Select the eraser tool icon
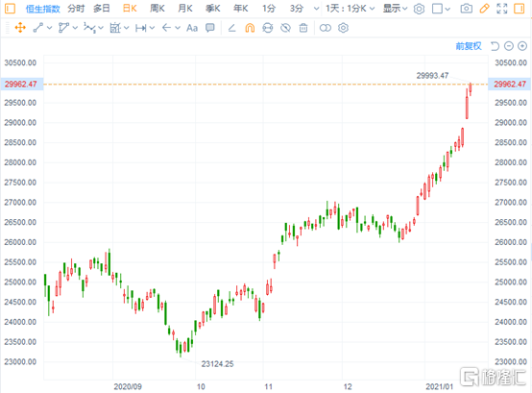The image size is (532, 393). click(231, 28)
